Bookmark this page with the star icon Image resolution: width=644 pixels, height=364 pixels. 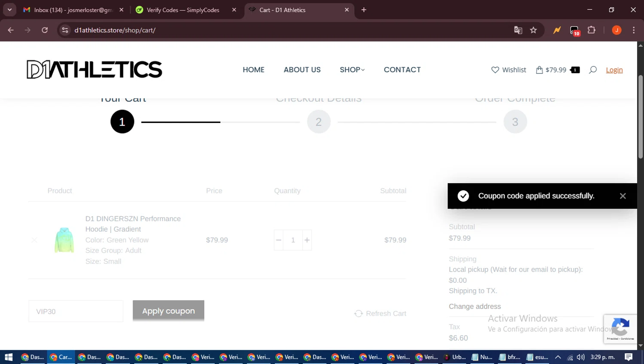[x=533, y=30]
